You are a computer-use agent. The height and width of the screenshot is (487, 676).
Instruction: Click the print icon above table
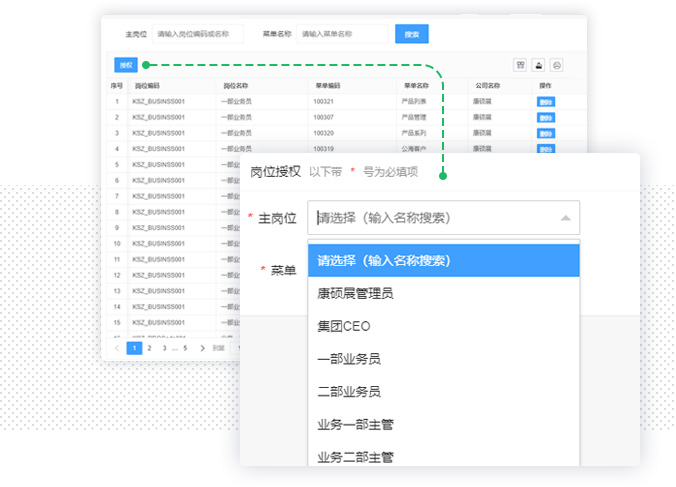coord(557,65)
